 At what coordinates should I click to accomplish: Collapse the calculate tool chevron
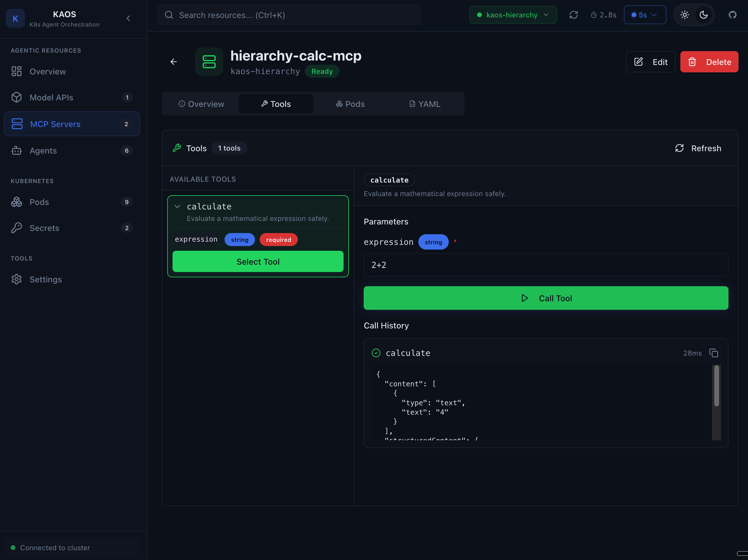(x=177, y=206)
